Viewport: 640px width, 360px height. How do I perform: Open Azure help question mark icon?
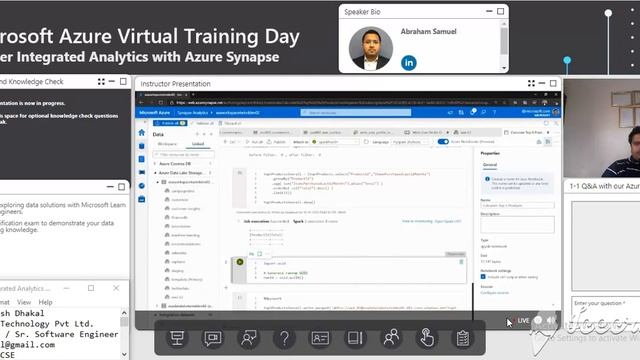click(495, 112)
